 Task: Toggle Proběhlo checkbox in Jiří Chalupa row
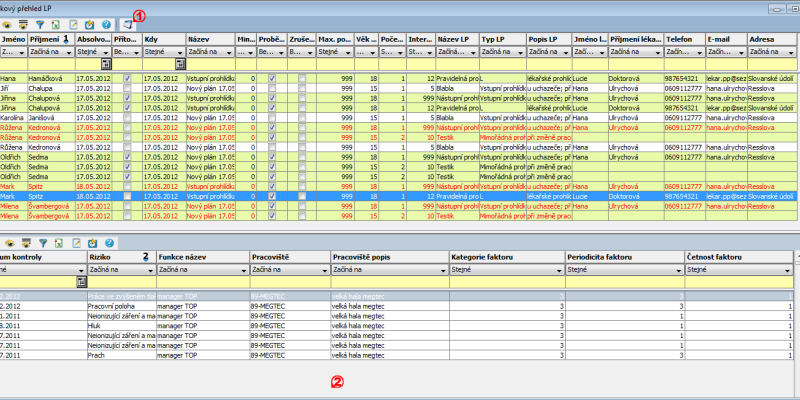point(272,87)
